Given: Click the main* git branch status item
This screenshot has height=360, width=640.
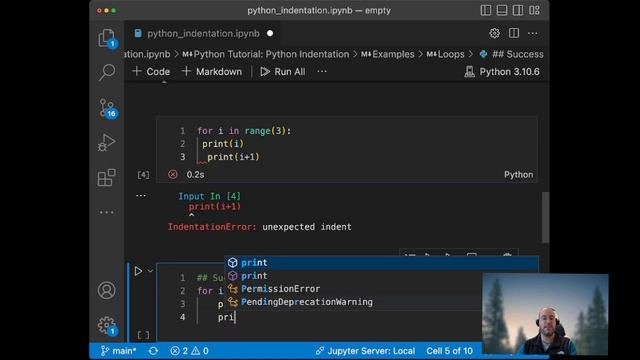Looking at the screenshot, I should (x=118, y=351).
